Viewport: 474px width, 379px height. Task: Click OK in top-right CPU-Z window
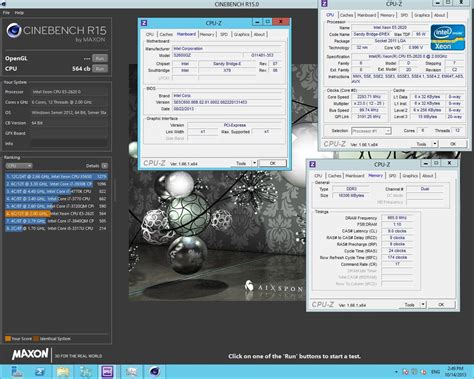[x=453, y=144]
